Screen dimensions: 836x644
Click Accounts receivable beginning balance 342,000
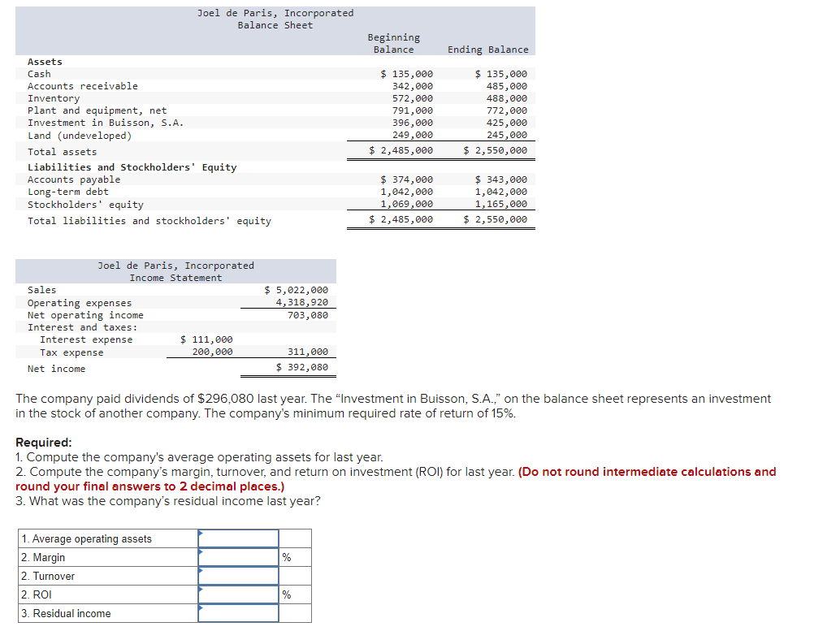413,86
